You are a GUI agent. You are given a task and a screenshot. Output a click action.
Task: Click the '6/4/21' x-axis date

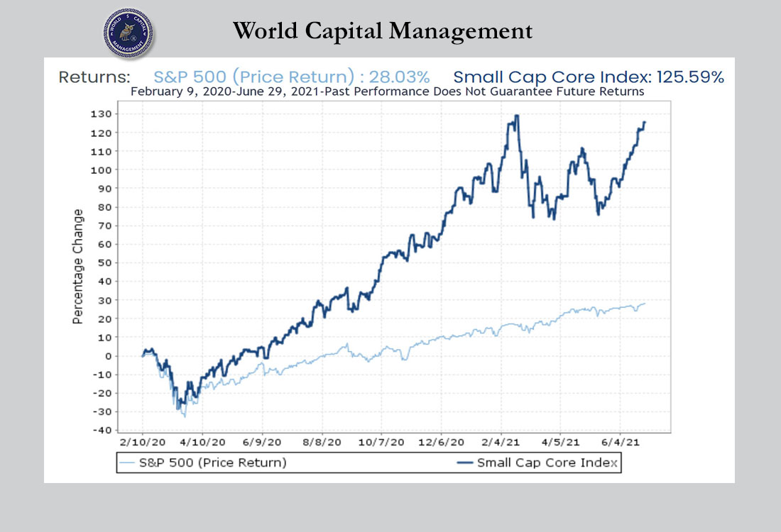point(620,442)
